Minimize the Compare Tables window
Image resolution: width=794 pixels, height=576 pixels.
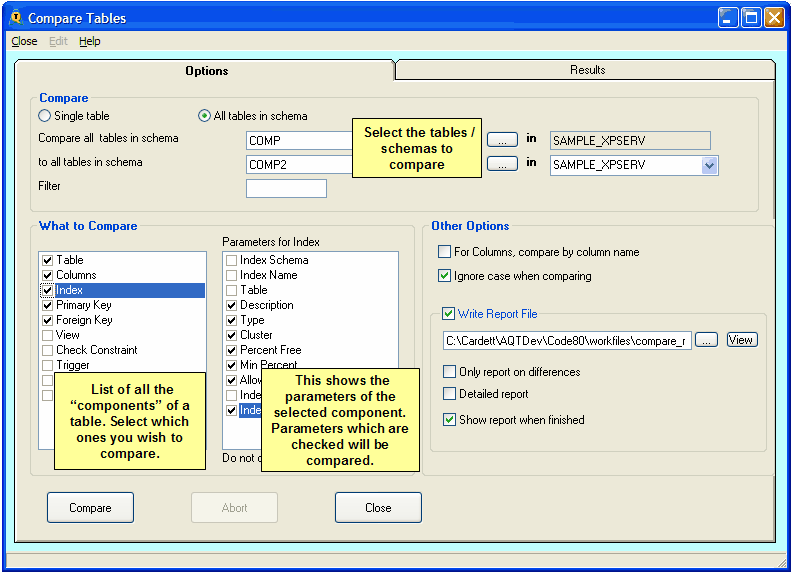click(x=728, y=18)
